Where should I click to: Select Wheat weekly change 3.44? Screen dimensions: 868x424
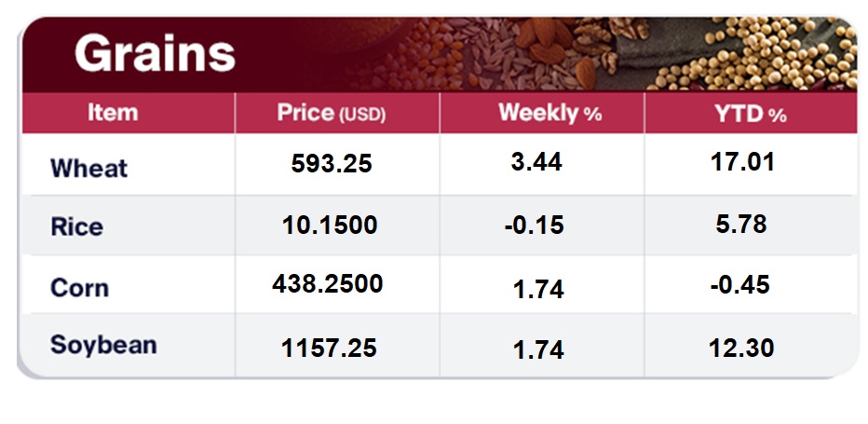[537, 163]
